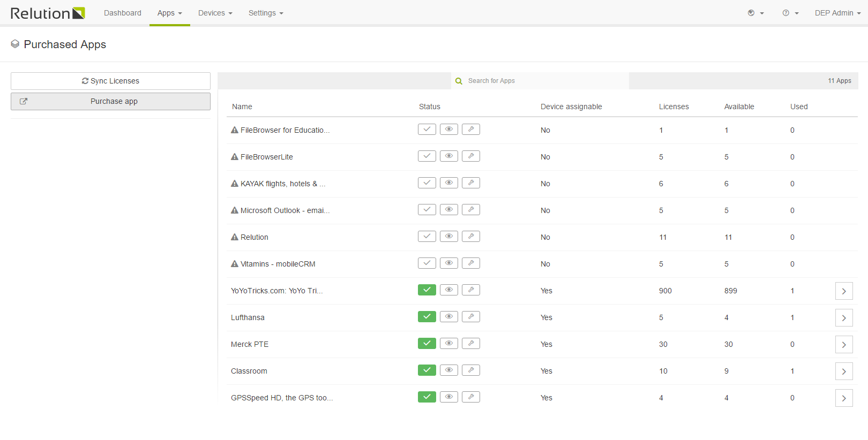The image size is (868, 440).
Task: Click the Relution logo
Action: point(48,13)
